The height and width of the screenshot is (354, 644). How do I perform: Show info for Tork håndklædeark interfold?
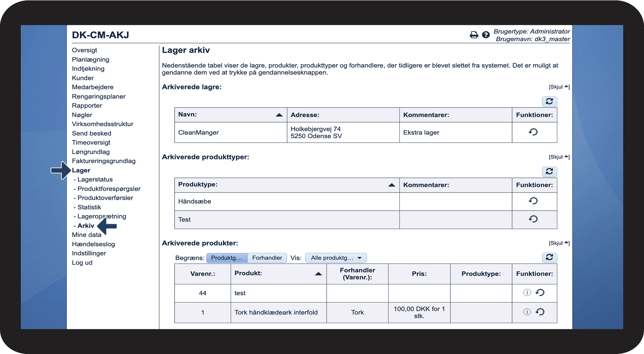click(527, 312)
